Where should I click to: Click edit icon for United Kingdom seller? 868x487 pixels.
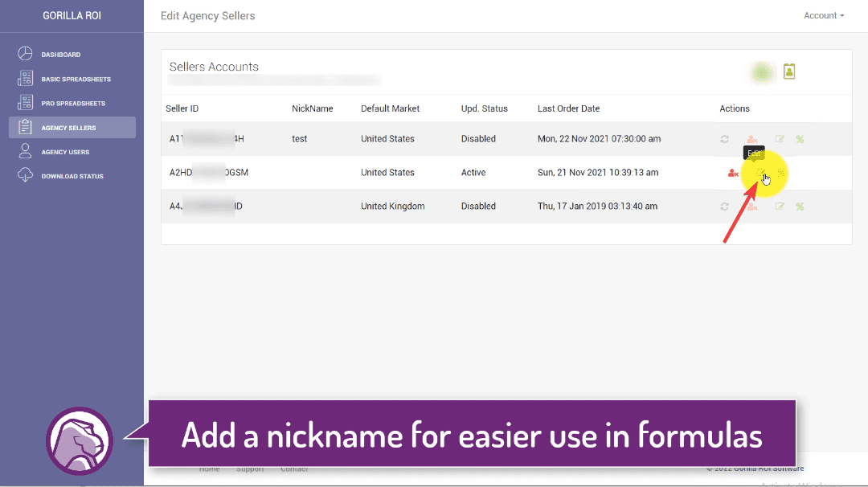779,207
